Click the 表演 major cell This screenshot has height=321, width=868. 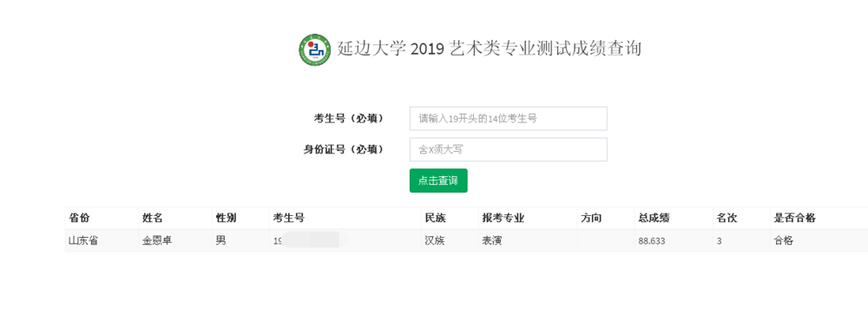tap(491, 241)
